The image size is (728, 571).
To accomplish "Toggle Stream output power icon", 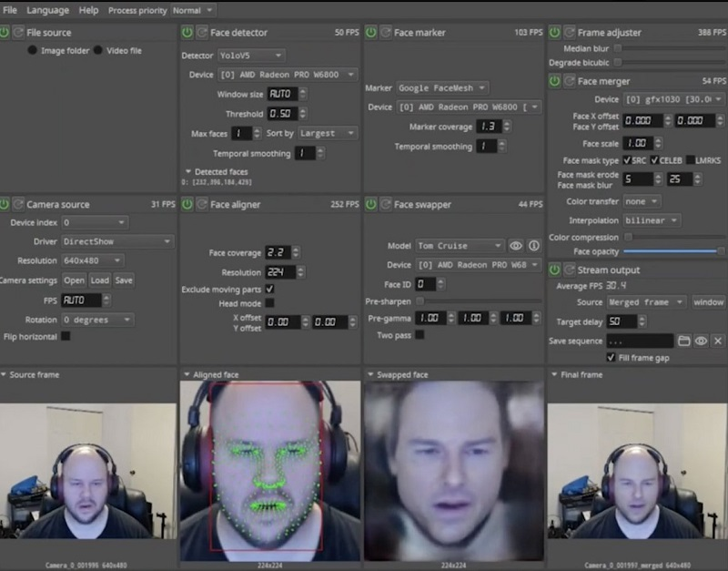I will point(554,270).
